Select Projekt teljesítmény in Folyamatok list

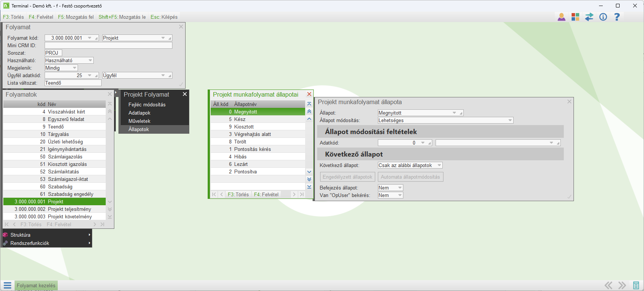tap(55, 209)
